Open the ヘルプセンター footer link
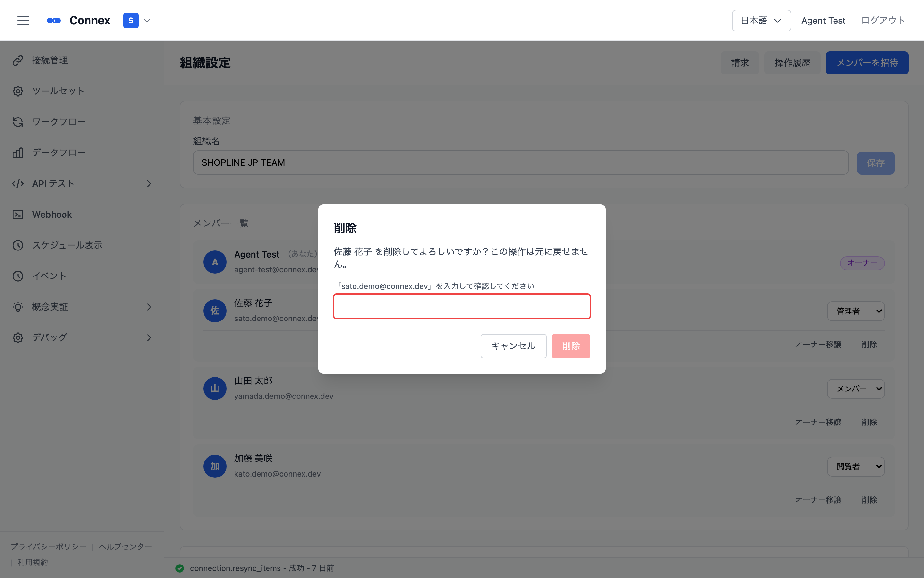Viewport: 924px width, 578px height. pos(126,547)
